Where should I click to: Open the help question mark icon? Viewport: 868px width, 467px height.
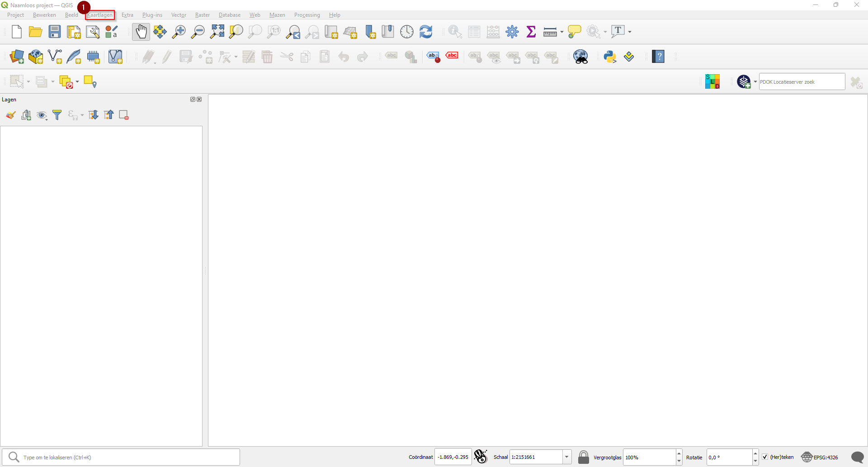(658, 57)
